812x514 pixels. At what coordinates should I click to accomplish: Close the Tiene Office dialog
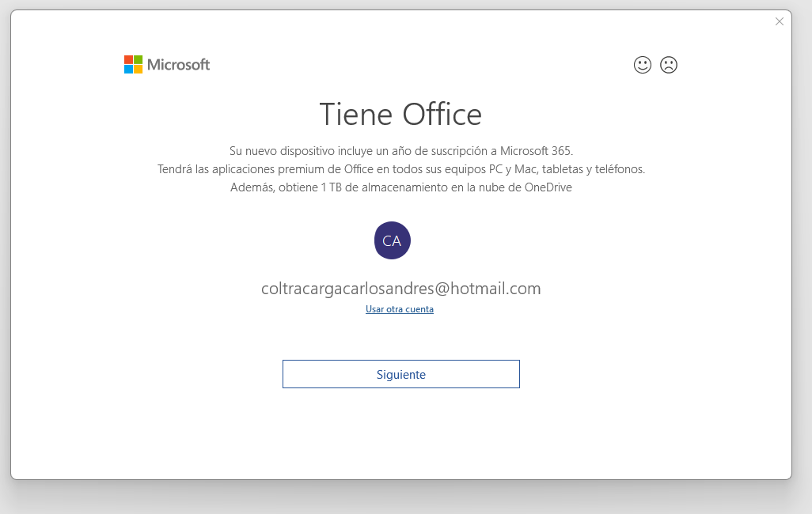779,21
